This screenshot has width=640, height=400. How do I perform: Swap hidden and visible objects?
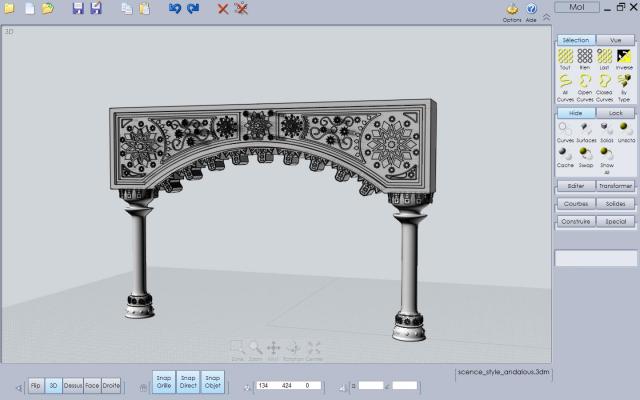(586, 158)
